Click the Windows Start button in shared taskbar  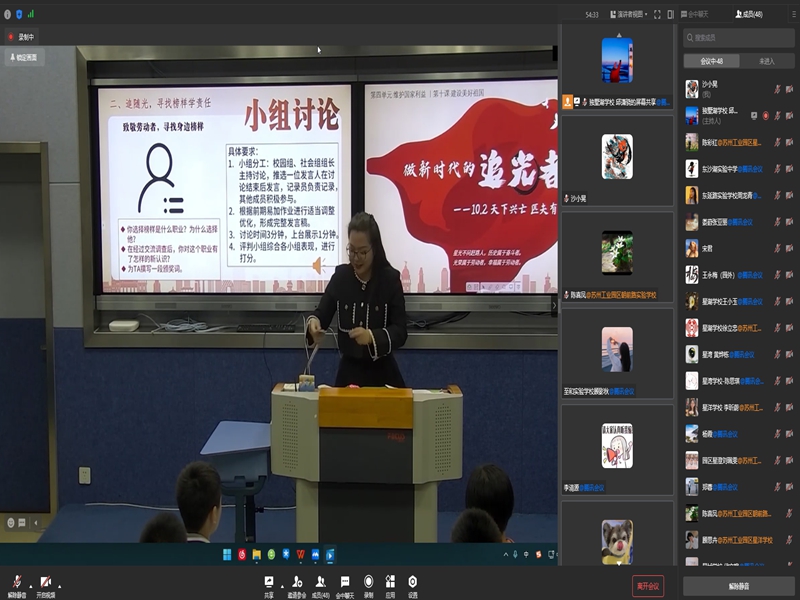[x=227, y=555]
